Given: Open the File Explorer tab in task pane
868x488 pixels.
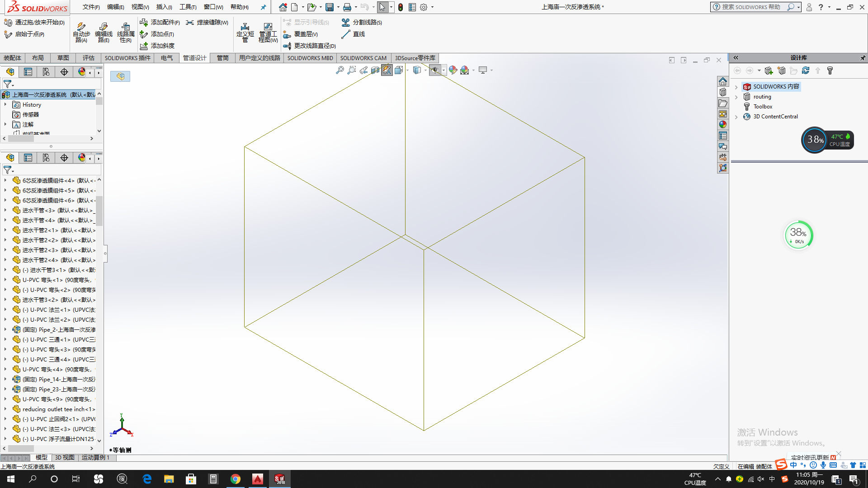Looking at the screenshot, I should coord(723,103).
